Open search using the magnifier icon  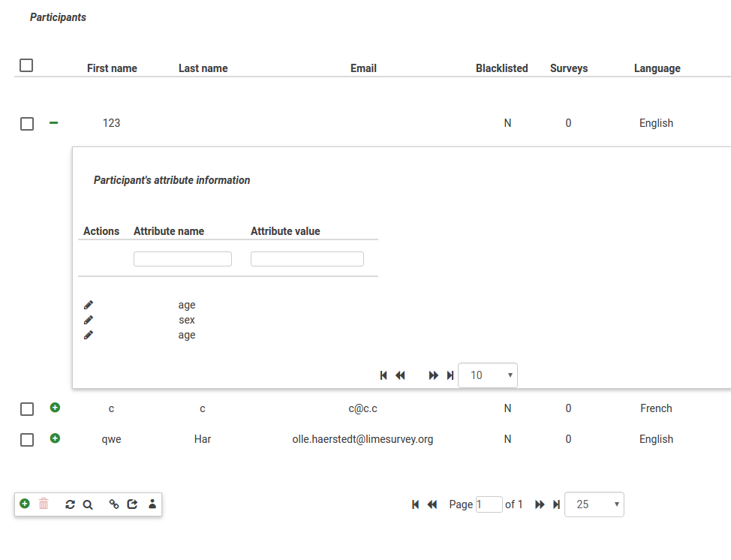(88, 504)
